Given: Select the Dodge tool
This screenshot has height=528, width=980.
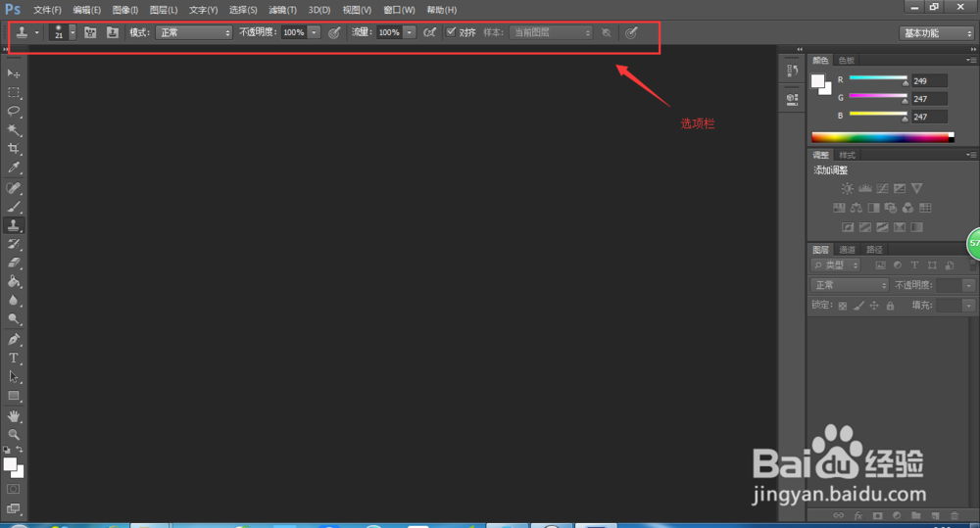Looking at the screenshot, I should [13, 319].
